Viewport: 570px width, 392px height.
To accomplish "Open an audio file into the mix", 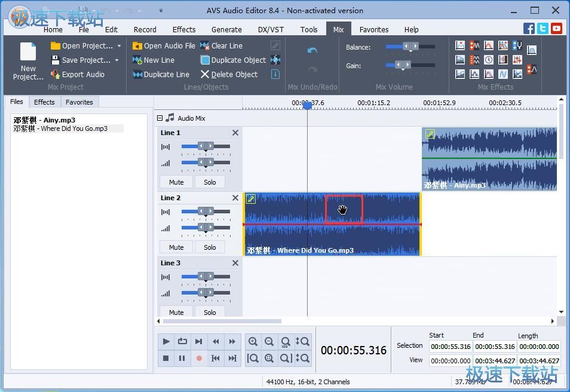I will pos(164,46).
